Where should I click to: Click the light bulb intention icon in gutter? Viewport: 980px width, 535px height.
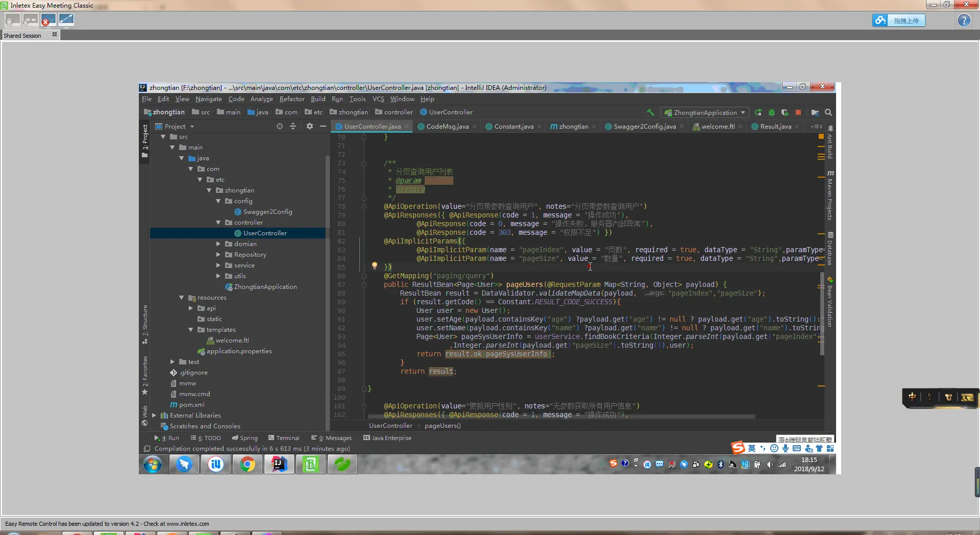375,265
